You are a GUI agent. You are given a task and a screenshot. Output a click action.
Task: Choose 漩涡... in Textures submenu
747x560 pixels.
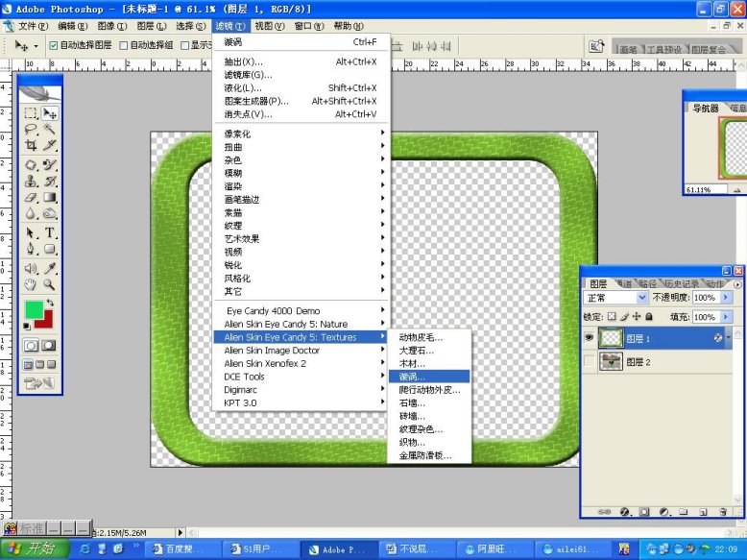coord(429,377)
